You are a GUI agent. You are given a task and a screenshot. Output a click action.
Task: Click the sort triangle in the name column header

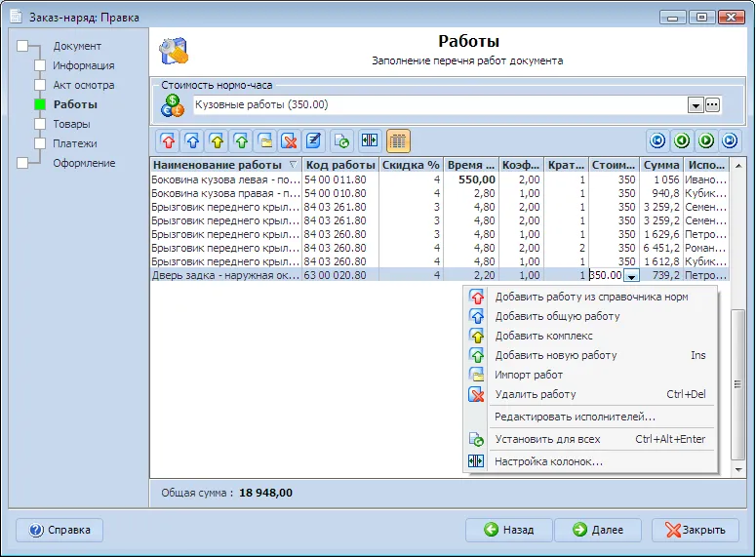tap(293, 165)
